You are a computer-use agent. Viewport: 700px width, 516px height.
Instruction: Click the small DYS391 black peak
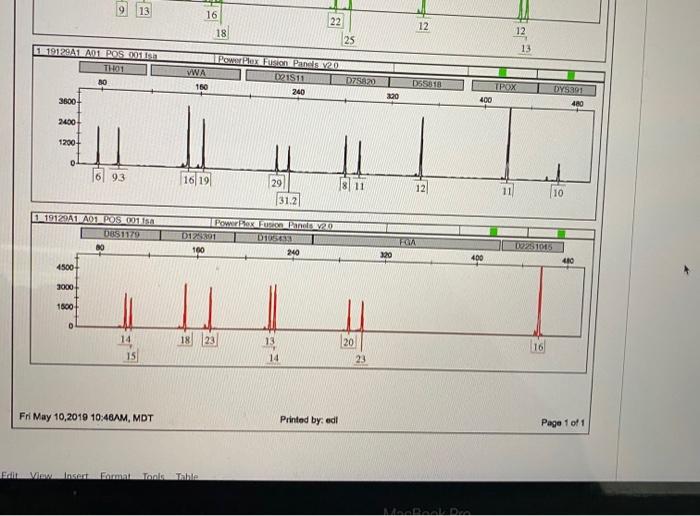pyautogui.click(x=558, y=172)
